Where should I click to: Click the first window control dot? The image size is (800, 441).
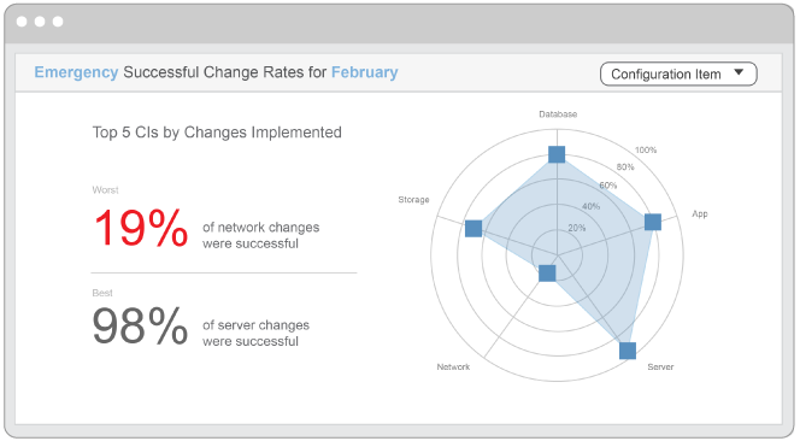point(21,21)
